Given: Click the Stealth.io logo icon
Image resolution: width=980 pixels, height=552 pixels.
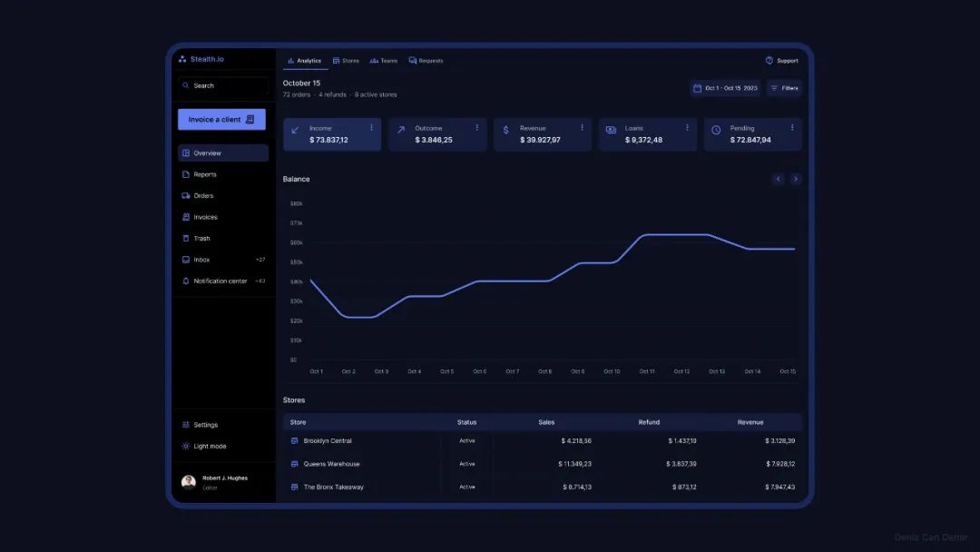Looking at the screenshot, I should pos(182,60).
